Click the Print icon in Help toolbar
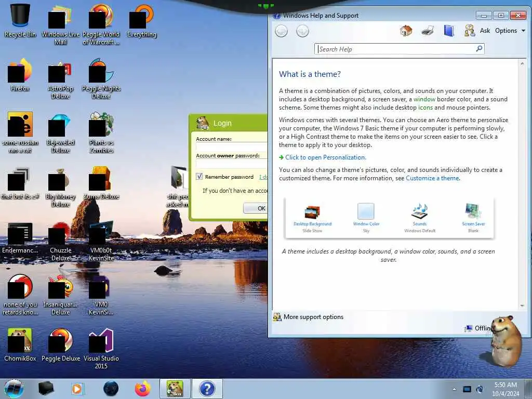532x399 pixels. tap(428, 31)
